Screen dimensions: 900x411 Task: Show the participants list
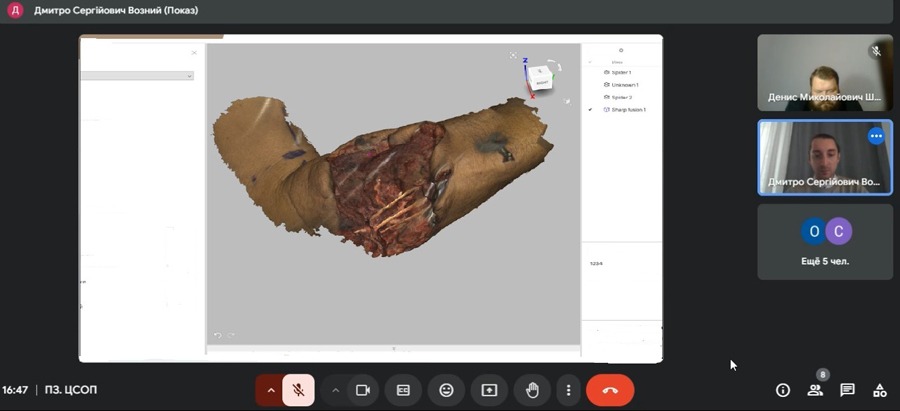pyautogui.click(x=815, y=390)
